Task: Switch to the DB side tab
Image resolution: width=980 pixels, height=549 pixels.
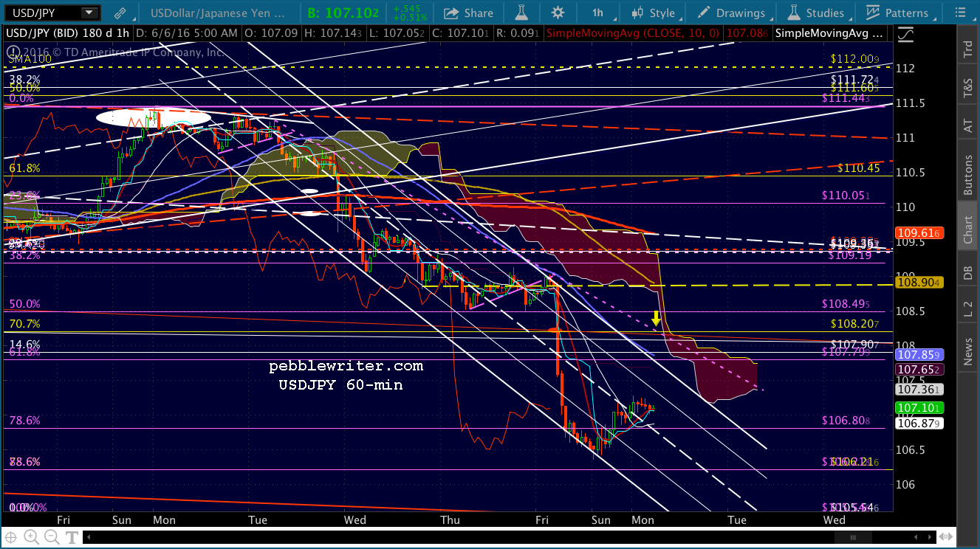Action: tap(967, 273)
